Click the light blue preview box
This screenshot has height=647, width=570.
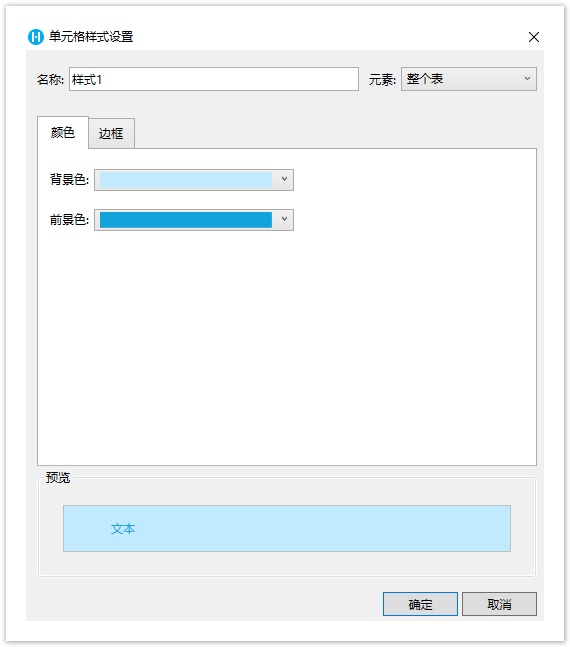pyautogui.click(x=286, y=528)
